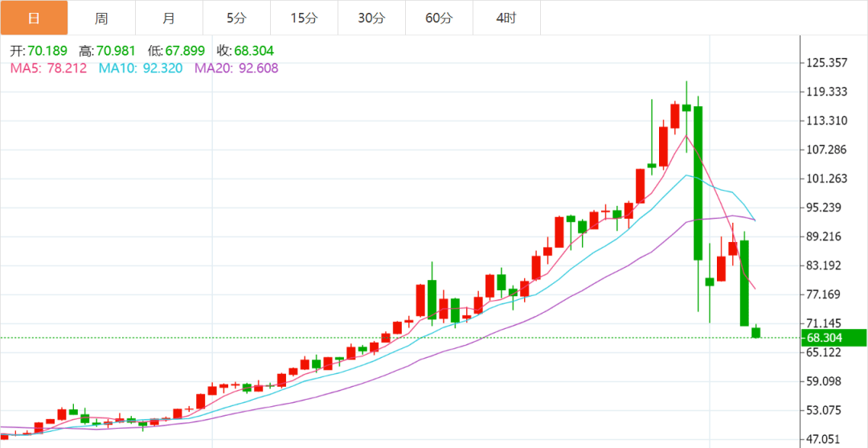The width and height of the screenshot is (868, 448).
Task: Click the green 68.304 current price tag
Action: 833,338
